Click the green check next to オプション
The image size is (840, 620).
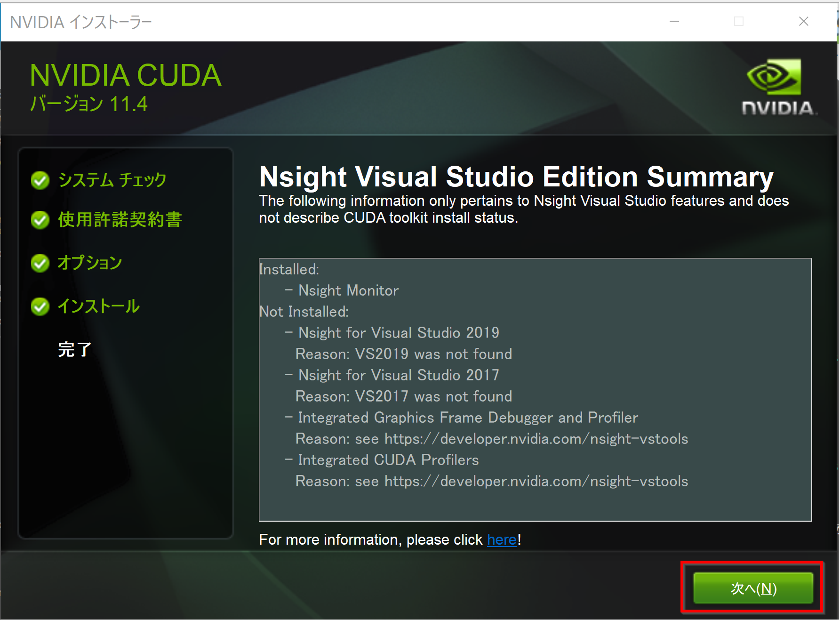pos(40,263)
